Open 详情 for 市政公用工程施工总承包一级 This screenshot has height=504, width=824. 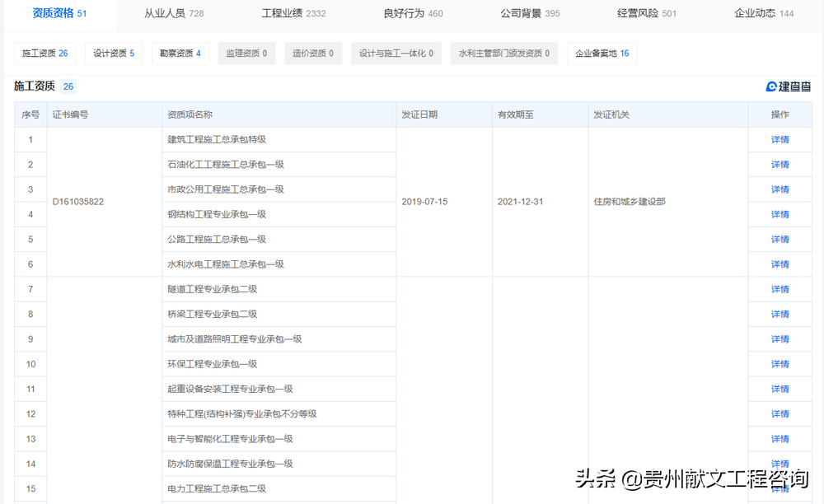click(780, 189)
